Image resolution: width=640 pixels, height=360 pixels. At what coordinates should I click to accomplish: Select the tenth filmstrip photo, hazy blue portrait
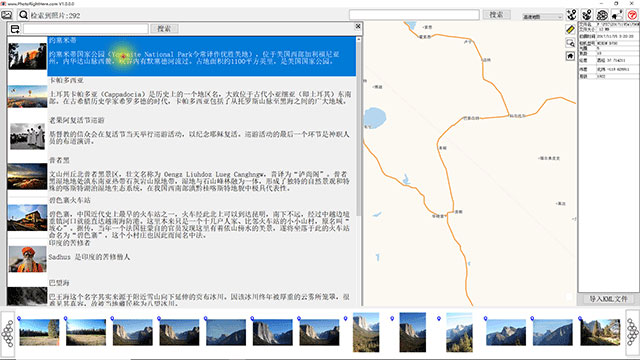click(459, 332)
